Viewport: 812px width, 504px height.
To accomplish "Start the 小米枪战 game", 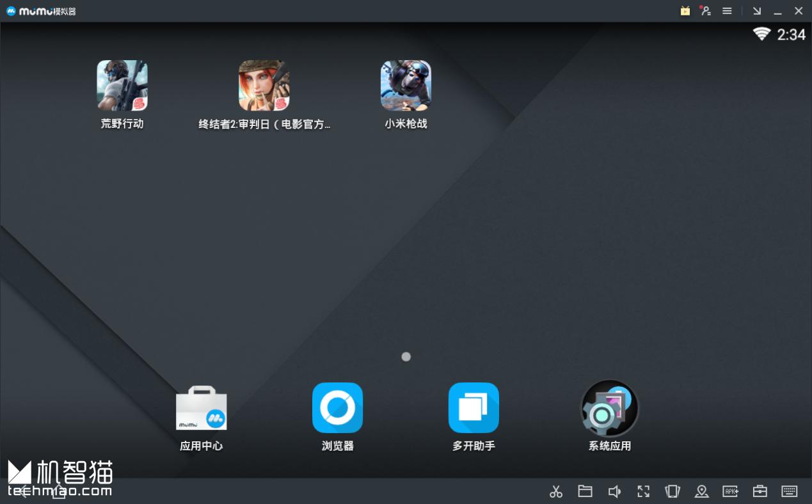I will point(406,86).
